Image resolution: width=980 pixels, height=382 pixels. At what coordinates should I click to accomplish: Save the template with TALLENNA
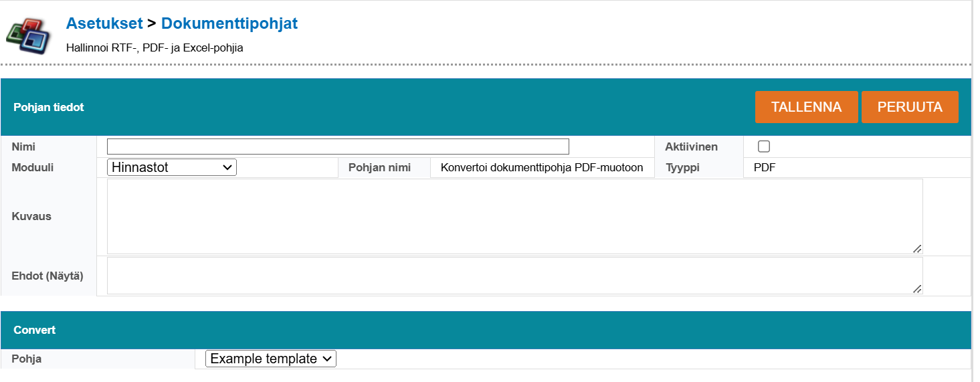tap(806, 107)
